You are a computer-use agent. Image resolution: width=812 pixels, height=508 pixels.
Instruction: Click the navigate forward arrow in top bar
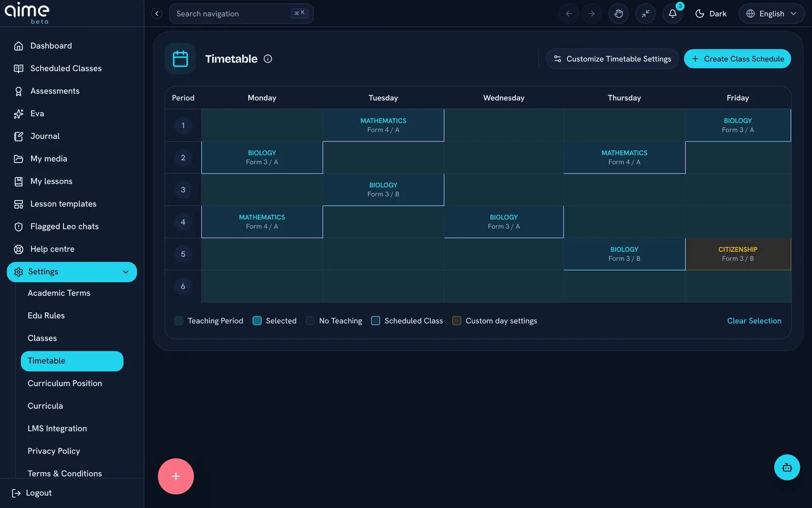pyautogui.click(x=591, y=14)
